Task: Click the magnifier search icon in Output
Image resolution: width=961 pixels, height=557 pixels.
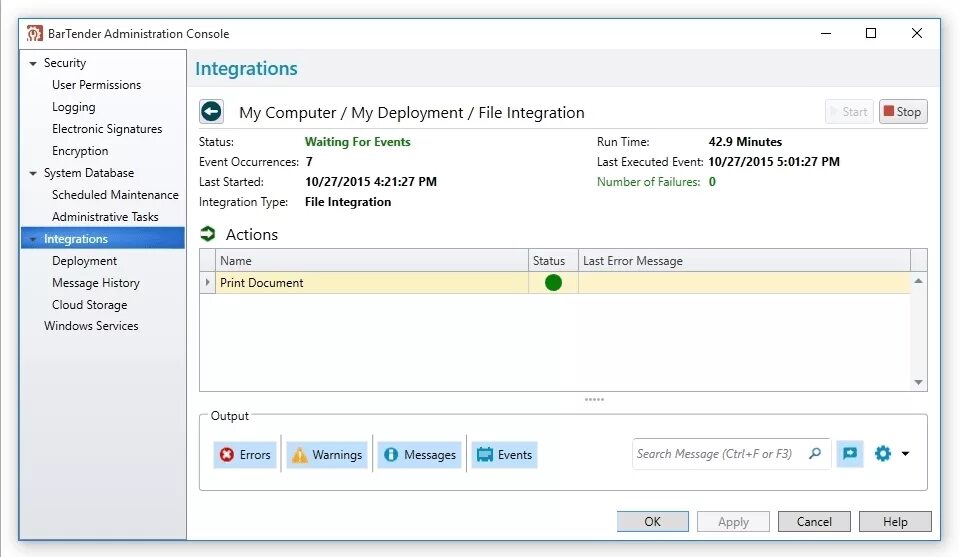Action: point(815,453)
